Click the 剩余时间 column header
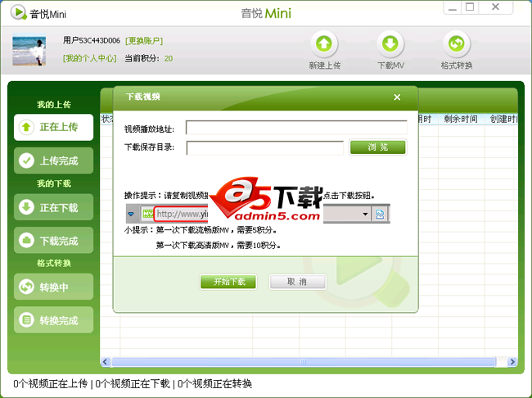The width and height of the screenshot is (532, 398). (461, 119)
